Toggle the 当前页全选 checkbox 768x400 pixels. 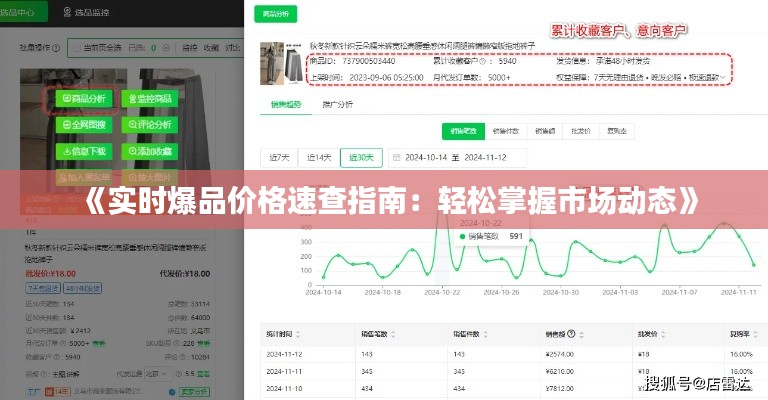pyautogui.click(x=79, y=46)
